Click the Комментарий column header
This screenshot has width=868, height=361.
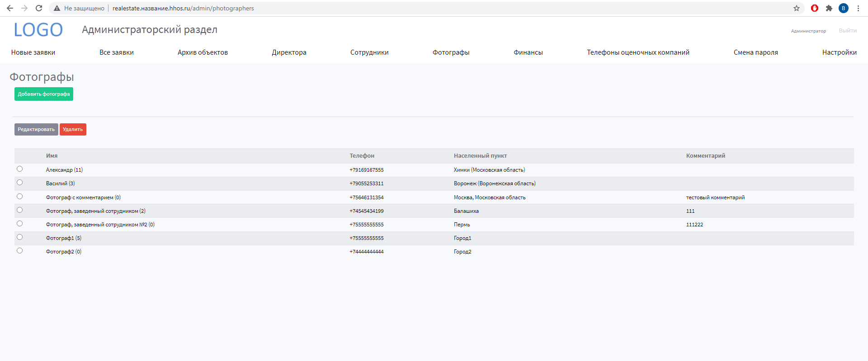coord(705,156)
